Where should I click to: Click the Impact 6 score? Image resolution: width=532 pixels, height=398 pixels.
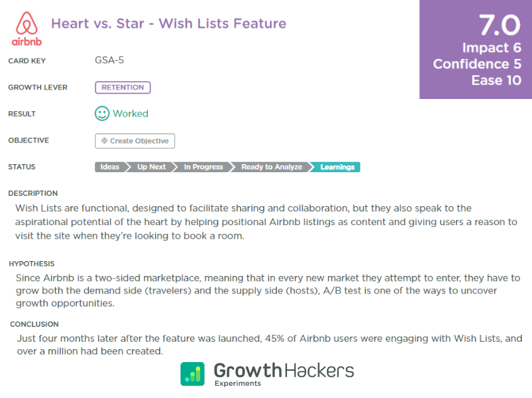[x=491, y=47]
